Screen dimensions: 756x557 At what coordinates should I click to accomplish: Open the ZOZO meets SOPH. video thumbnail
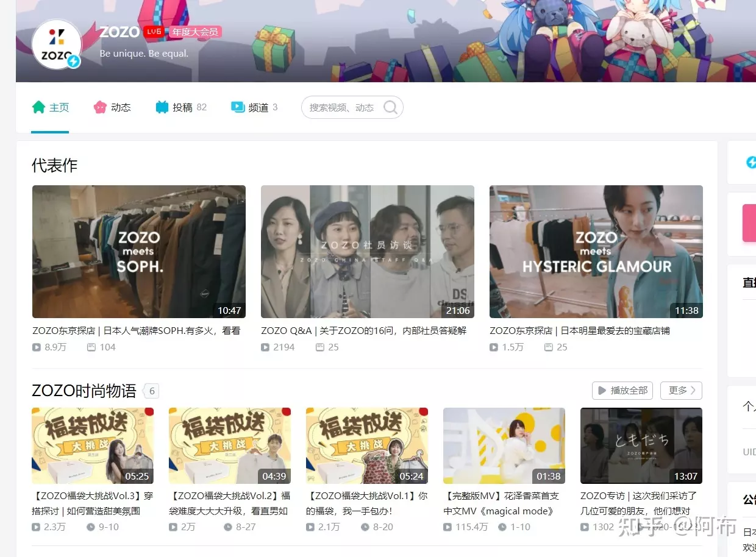tap(139, 252)
